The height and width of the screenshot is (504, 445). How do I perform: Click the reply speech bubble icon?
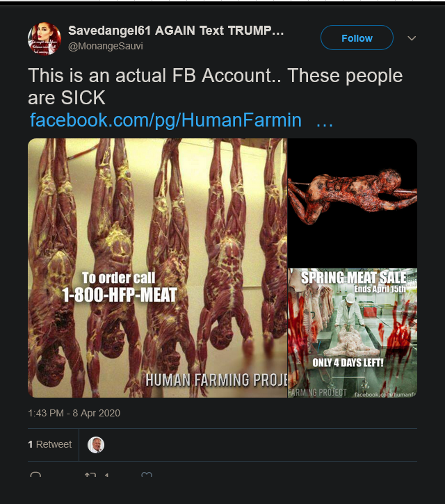tap(36, 475)
